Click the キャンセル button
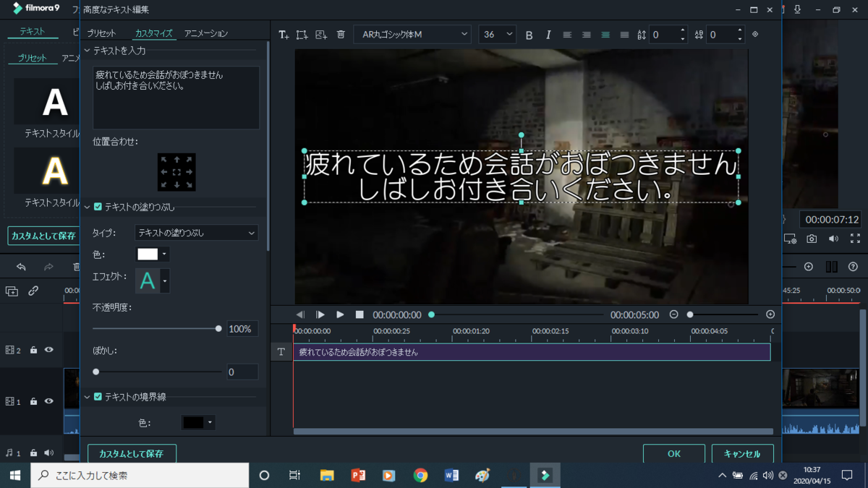The width and height of the screenshot is (868, 488). click(742, 454)
